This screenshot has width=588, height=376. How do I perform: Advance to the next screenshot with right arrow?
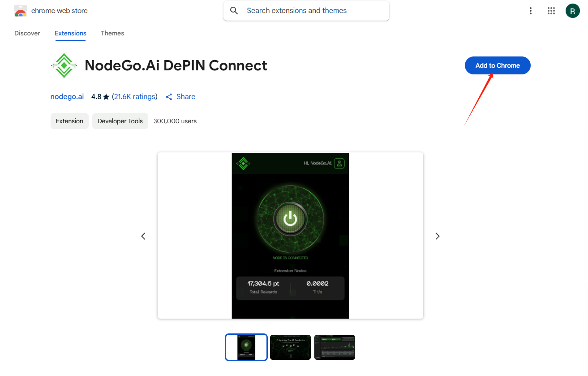[x=438, y=236]
